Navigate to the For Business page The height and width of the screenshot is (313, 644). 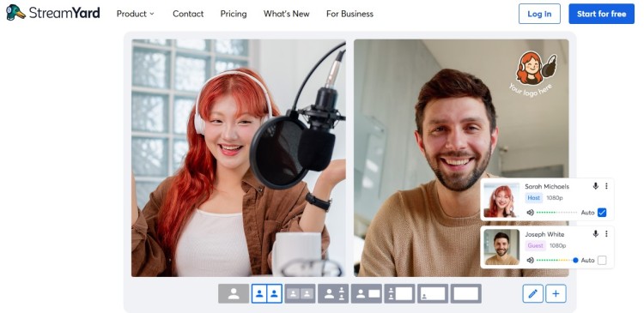click(349, 14)
